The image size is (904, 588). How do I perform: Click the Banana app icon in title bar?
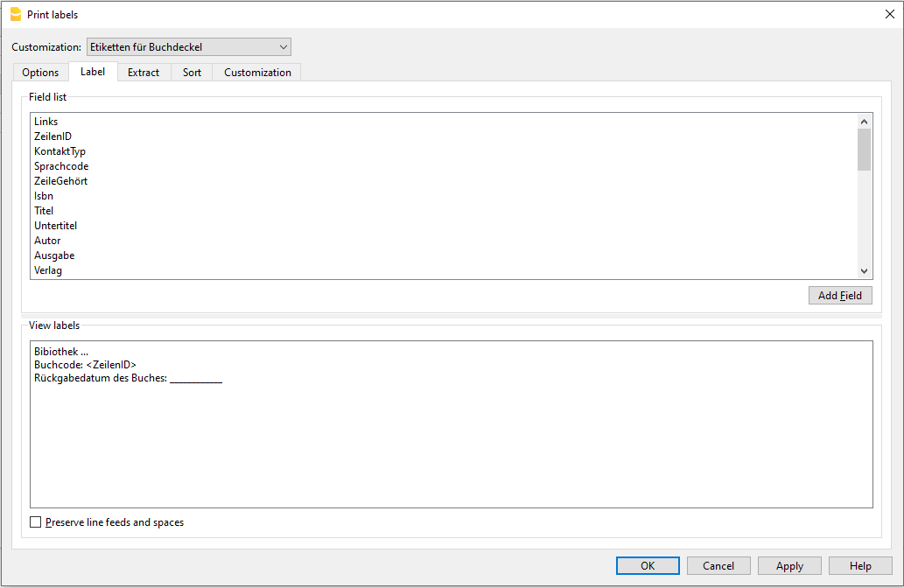click(15, 14)
